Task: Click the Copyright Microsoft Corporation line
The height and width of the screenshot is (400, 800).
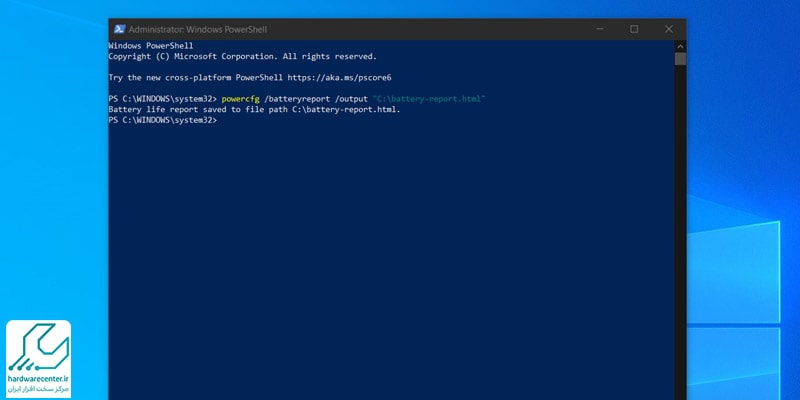Action: 242,57
